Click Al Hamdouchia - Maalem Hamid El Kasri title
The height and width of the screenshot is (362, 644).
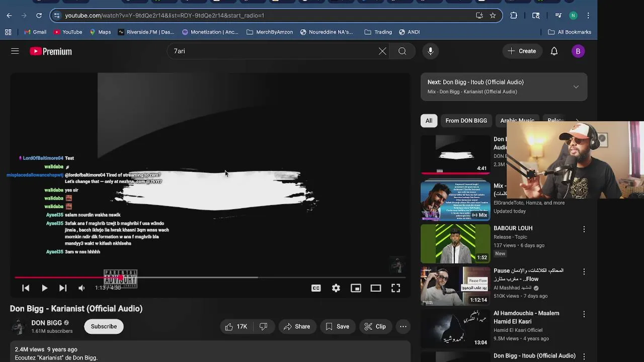[526, 318]
